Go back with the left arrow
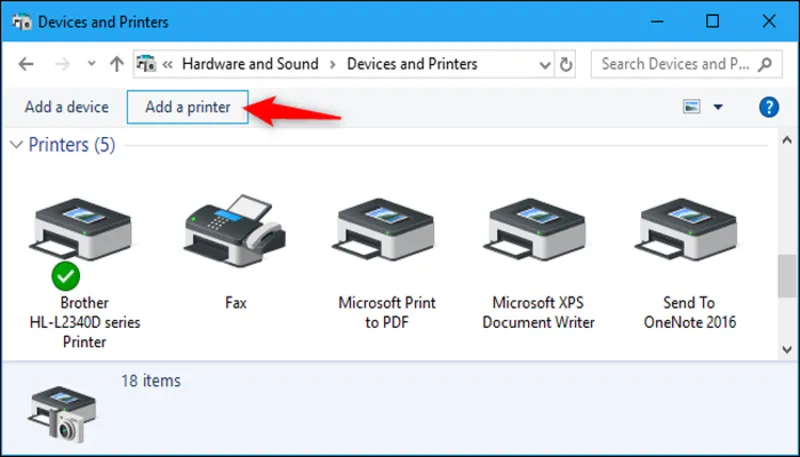Screen dimensions: 800x457 click(x=26, y=64)
